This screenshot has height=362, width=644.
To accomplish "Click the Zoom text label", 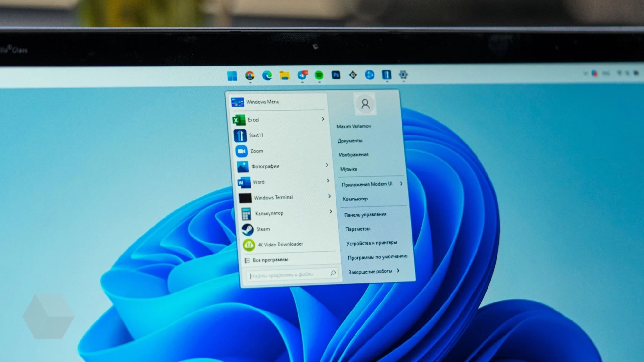I will (x=257, y=151).
